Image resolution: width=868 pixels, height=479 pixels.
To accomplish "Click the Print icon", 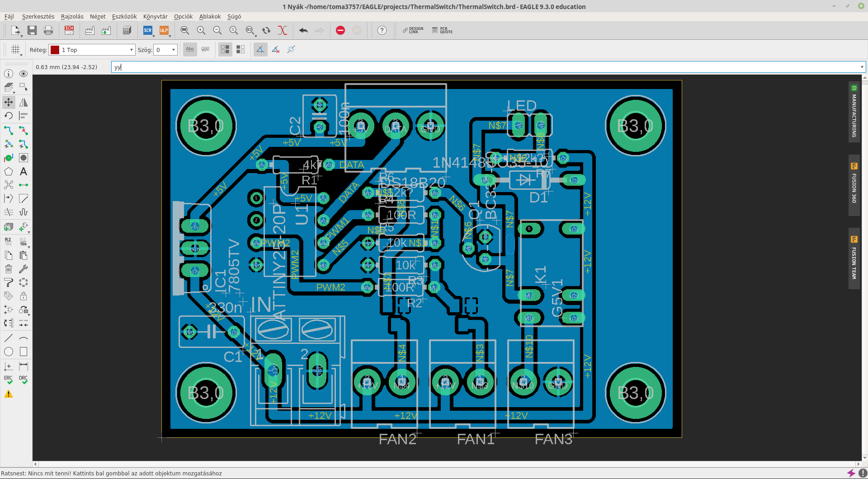I will 48,30.
